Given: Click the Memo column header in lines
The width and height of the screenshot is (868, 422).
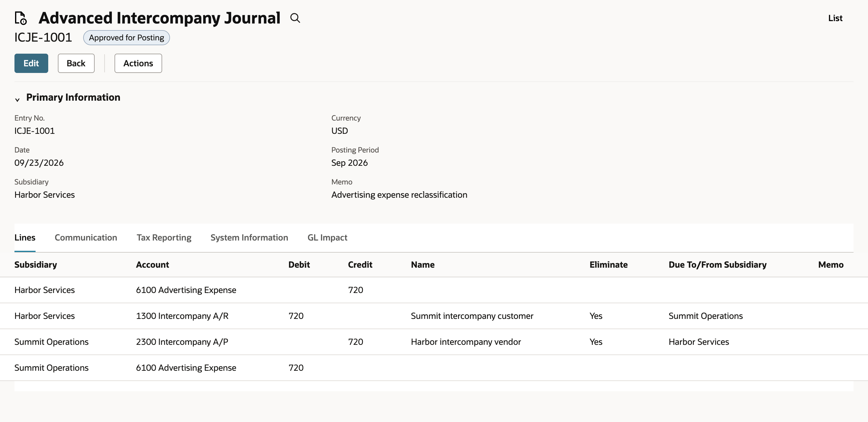Looking at the screenshot, I should tap(831, 265).
